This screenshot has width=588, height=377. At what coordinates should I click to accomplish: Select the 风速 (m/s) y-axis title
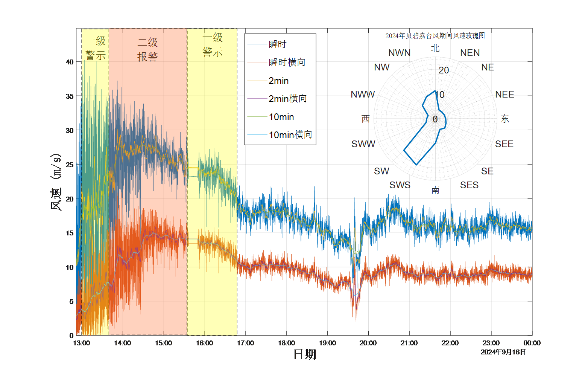(x=56, y=182)
